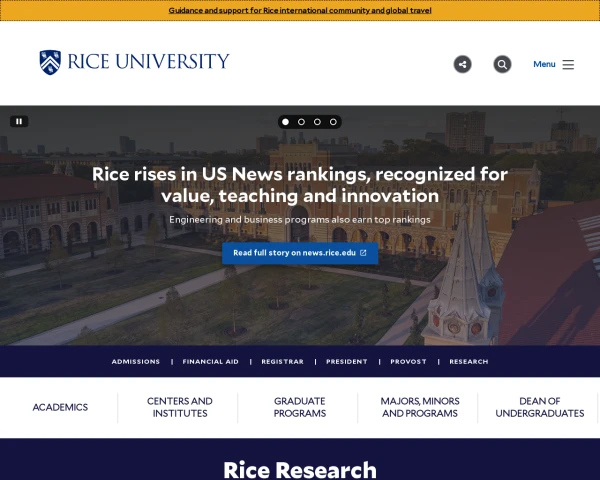Click 'Engineering and business programs' subtitle

coord(300,220)
